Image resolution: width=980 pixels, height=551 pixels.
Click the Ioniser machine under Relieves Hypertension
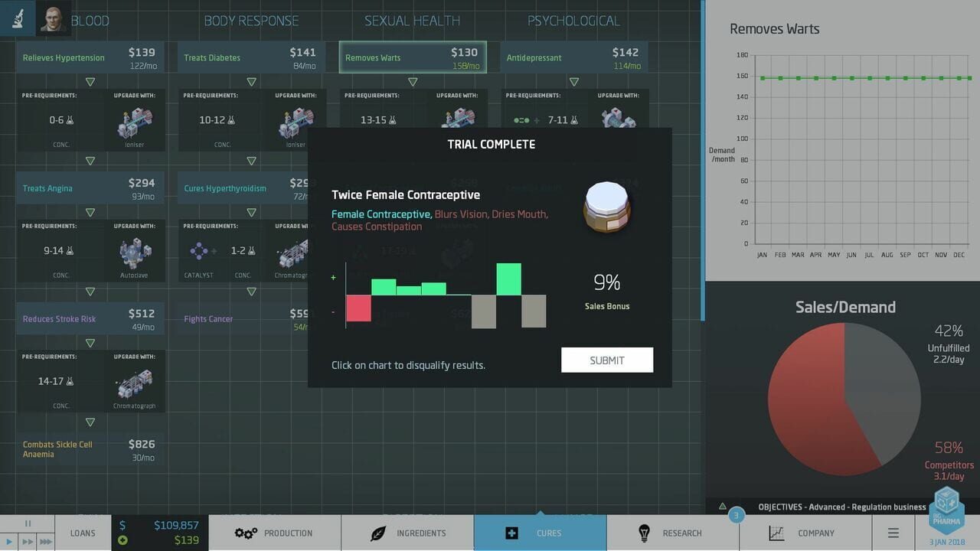[135, 122]
